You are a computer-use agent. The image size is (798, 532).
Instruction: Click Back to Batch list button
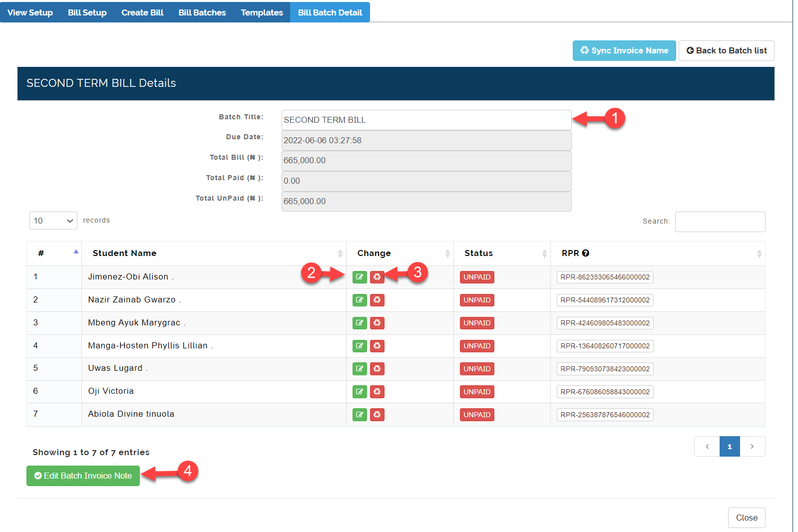(727, 50)
